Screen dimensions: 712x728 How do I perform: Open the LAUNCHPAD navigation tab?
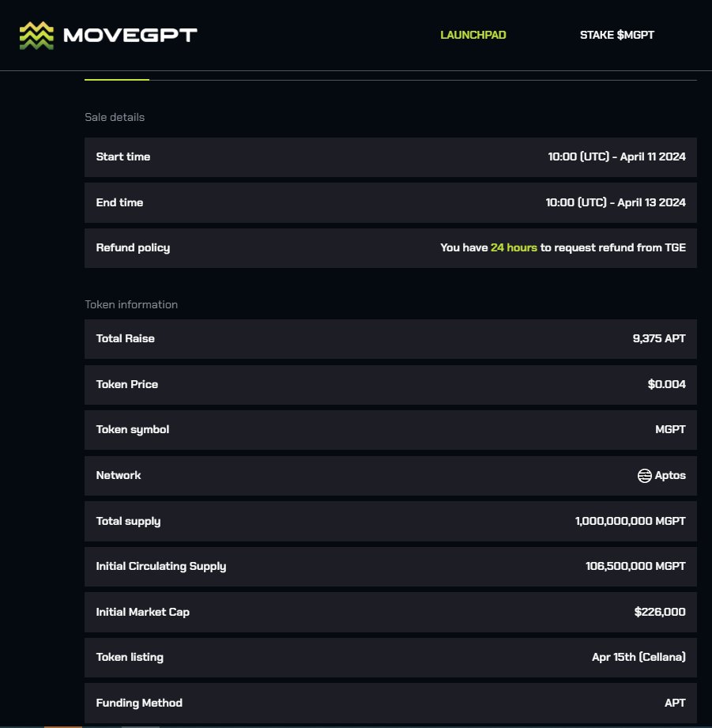pyautogui.click(x=473, y=35)
